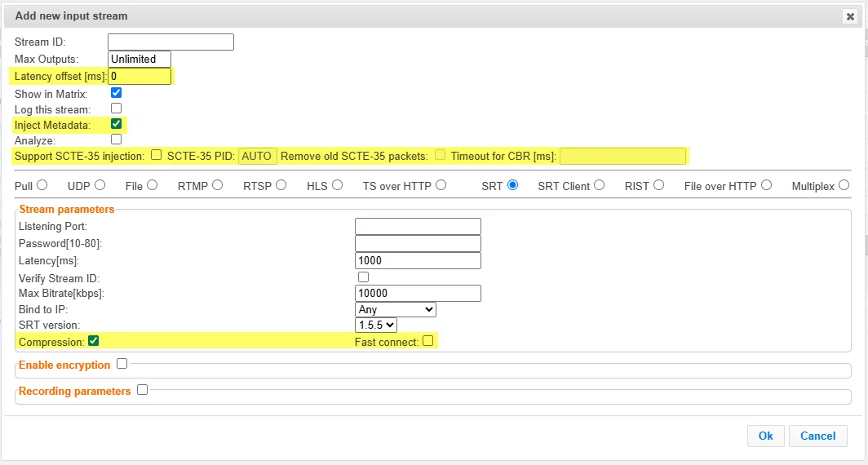Enable the Analyze checkbox
This screenshot has height=465, width=868.
[x=116, y=139]
